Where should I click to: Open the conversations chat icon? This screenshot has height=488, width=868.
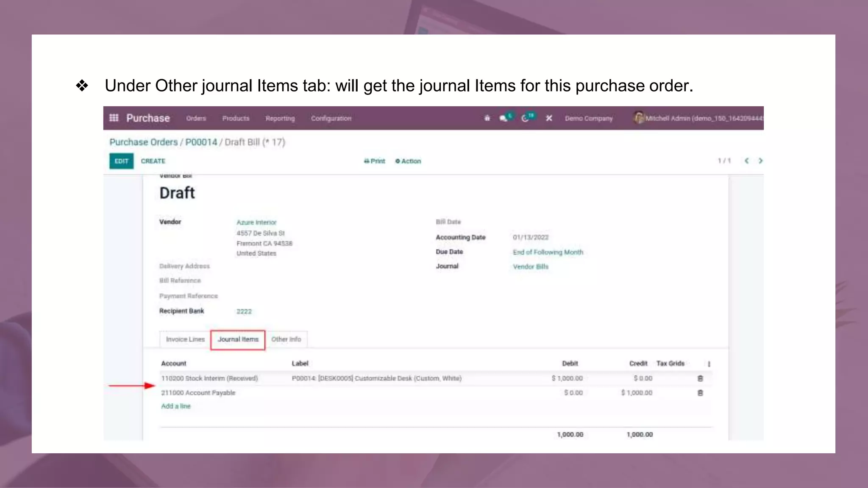coord(504,118)
